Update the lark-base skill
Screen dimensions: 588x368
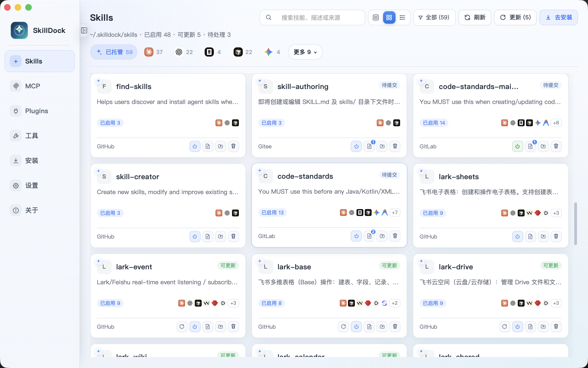point(343,326)
